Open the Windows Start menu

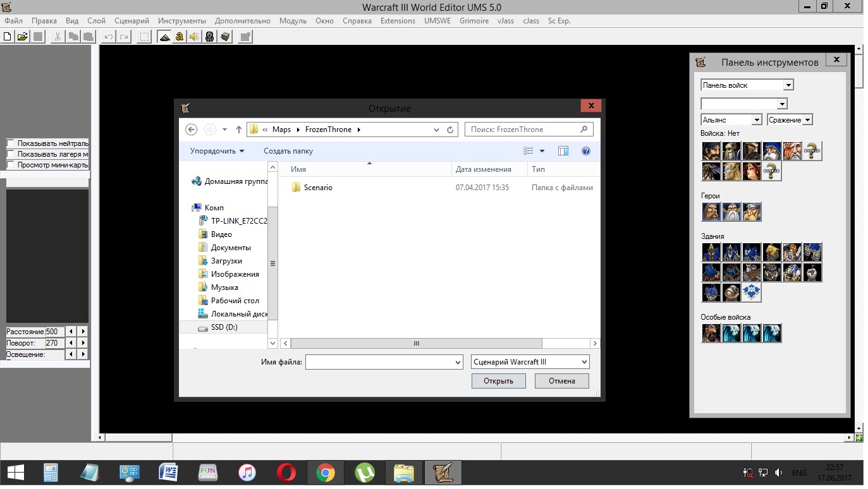(x=16, y=473)
